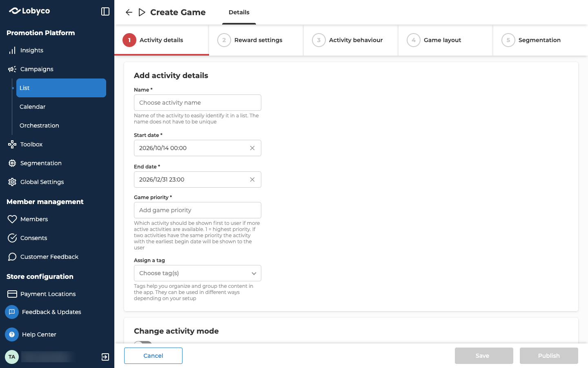
Task: Open Members in the sidebar
Action: coord(57,219)
